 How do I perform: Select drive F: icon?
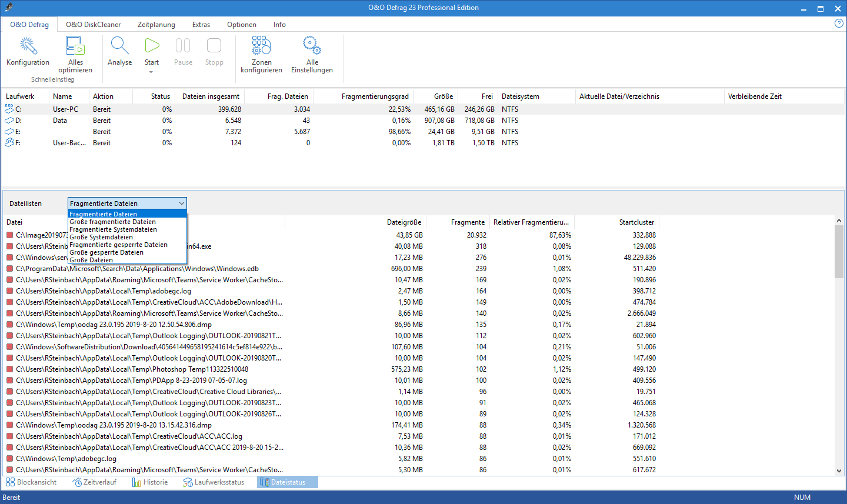[x=9, y=142]
